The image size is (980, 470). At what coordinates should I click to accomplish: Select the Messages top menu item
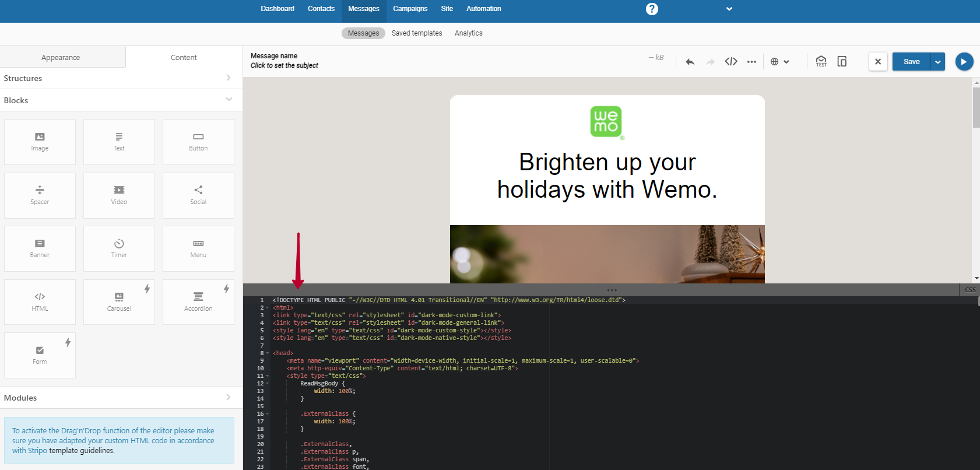click(x=364, y=9)
